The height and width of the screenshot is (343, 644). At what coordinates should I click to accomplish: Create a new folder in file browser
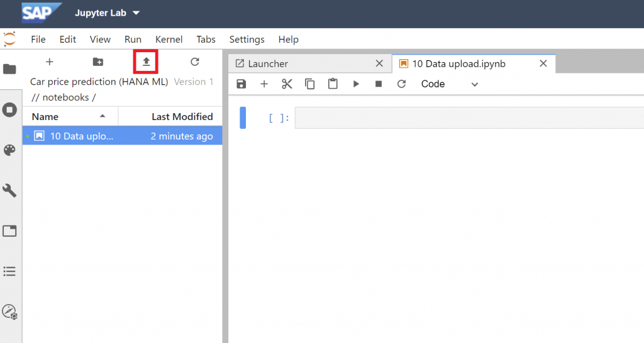click(97, 62)
